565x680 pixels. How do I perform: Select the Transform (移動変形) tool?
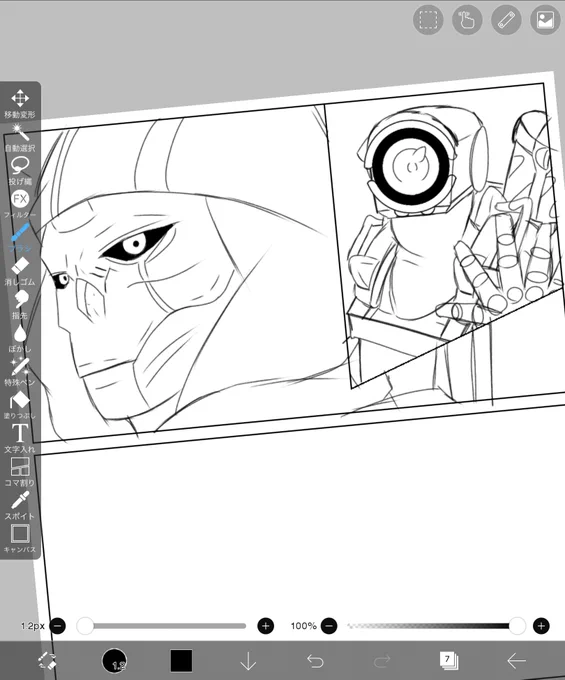coord(20,104)
